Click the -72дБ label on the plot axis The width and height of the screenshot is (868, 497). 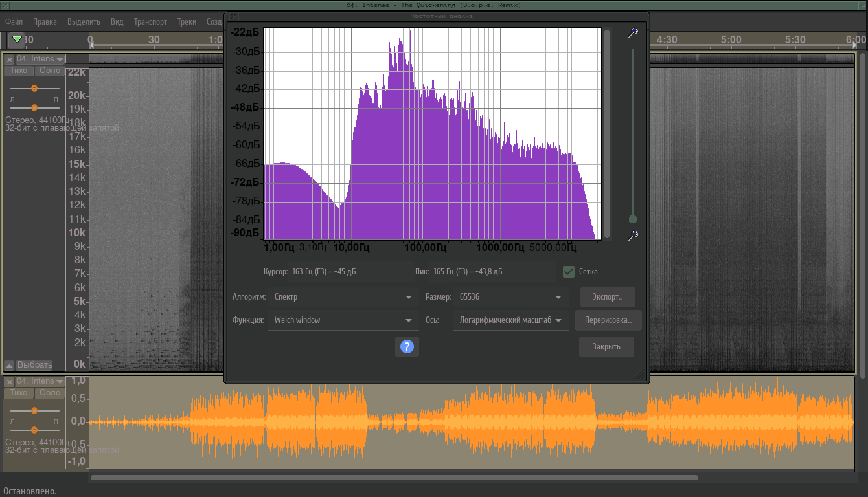246,182
